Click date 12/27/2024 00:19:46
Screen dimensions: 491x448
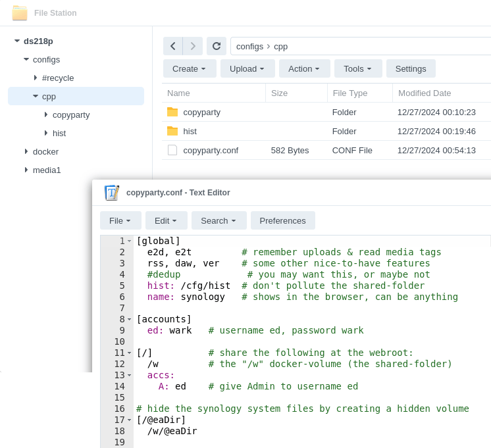click(x=436, y=131)
